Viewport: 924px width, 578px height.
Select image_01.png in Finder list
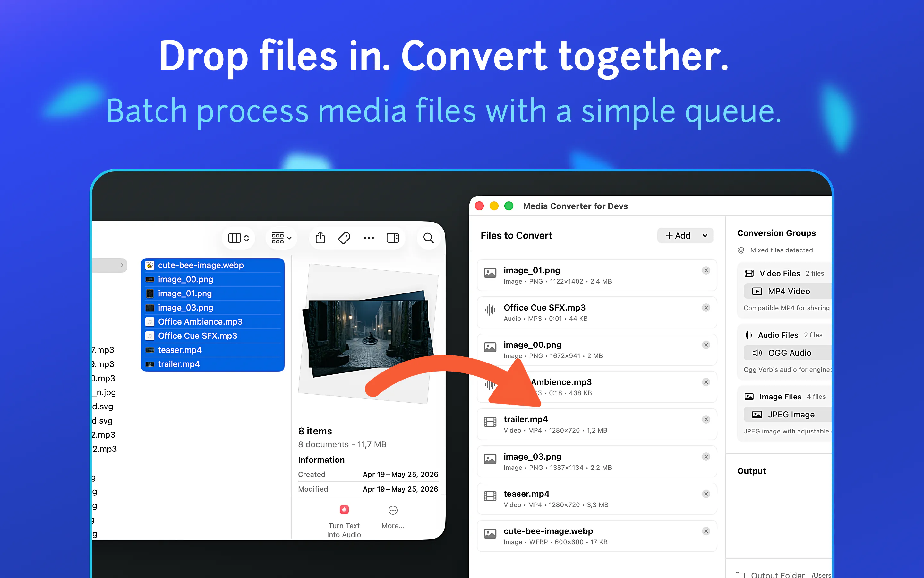(x=213, y=293)
